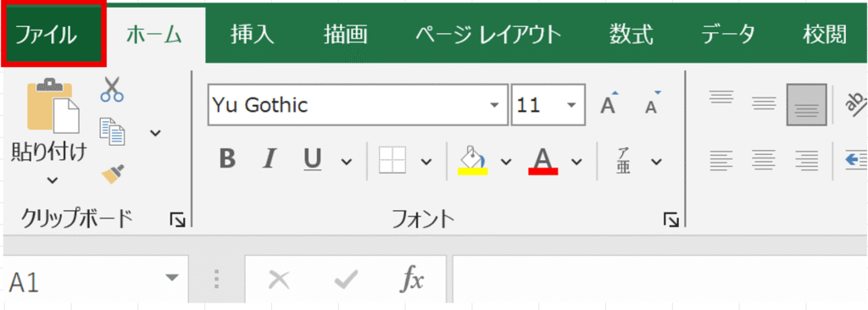
Task: Click the Paste clipboard icon
Action: pyautogui.click(x=50, y=109)
